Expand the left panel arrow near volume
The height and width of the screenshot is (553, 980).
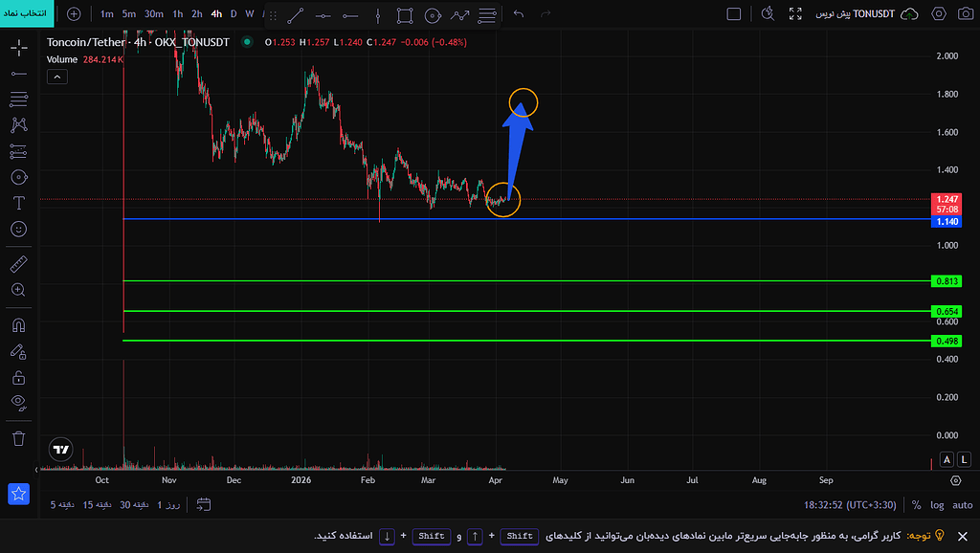36,469
